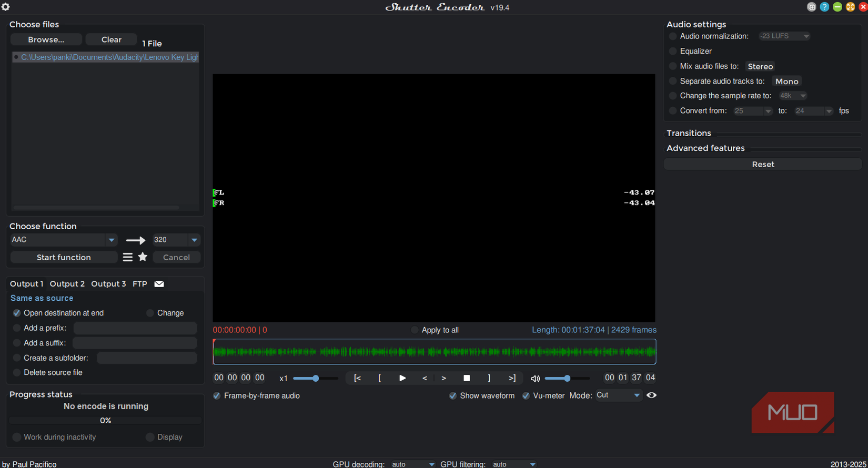Screen dimensions: 868x468
Task: Jump to start with the |< button
Action: coord(358,378)
